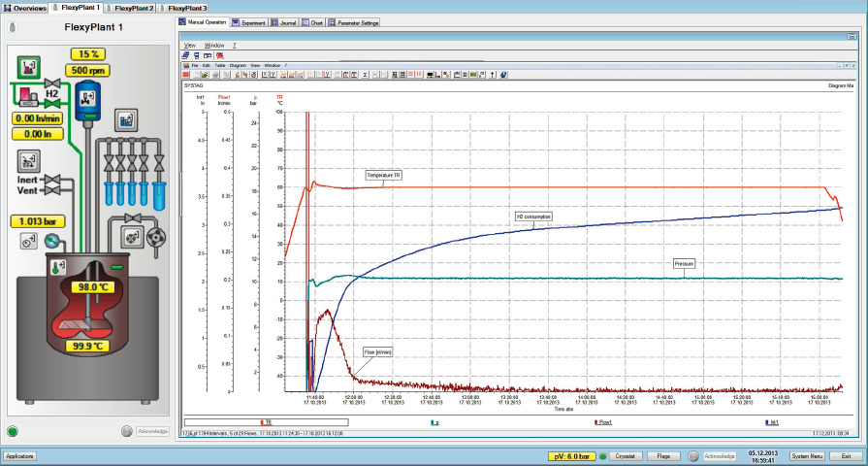This screenshot has width=868, height=466.
Task: Open the outer Window menu
Action: (x=215, y=45)
